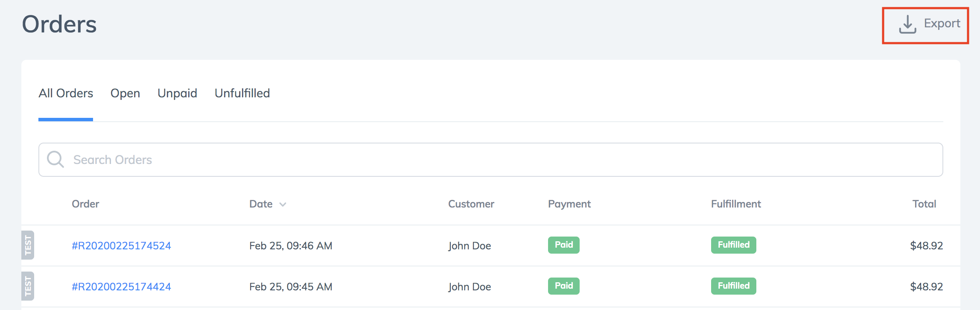Open order #R20200225174424
The image size is (980, 310).
[x=121, y=287]
